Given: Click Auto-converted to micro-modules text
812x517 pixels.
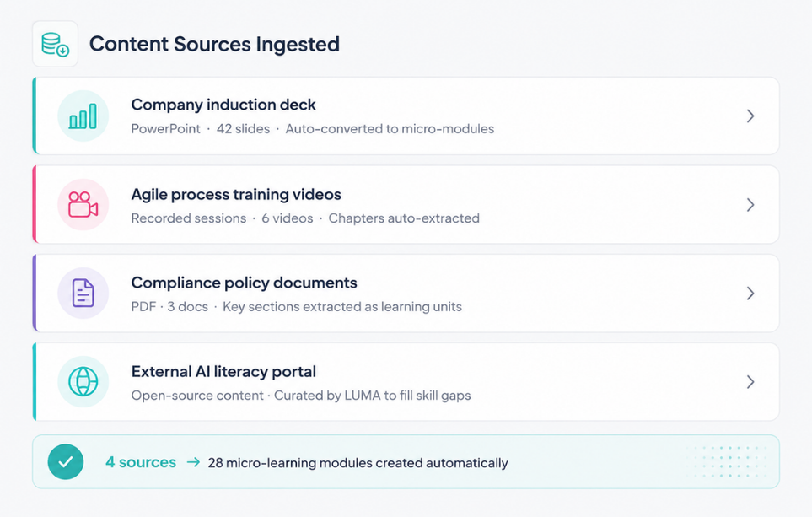Looking at the screenshot, I should [390, 128].
